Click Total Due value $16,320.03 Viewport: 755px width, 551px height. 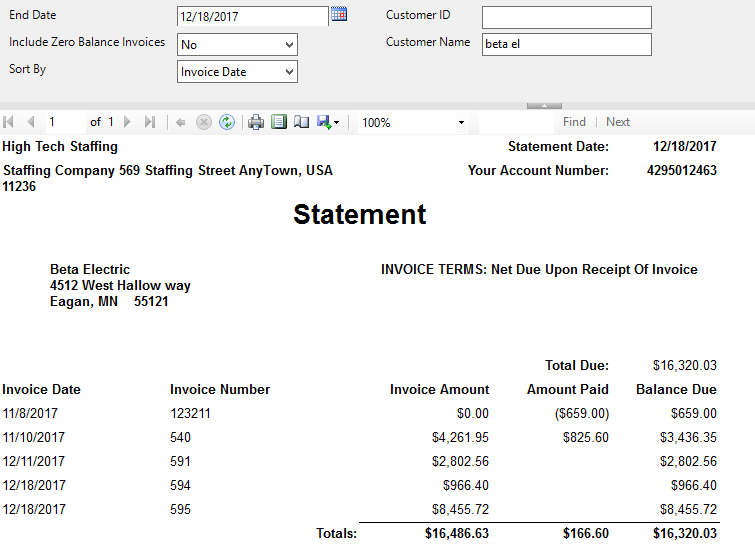point(685,366)
